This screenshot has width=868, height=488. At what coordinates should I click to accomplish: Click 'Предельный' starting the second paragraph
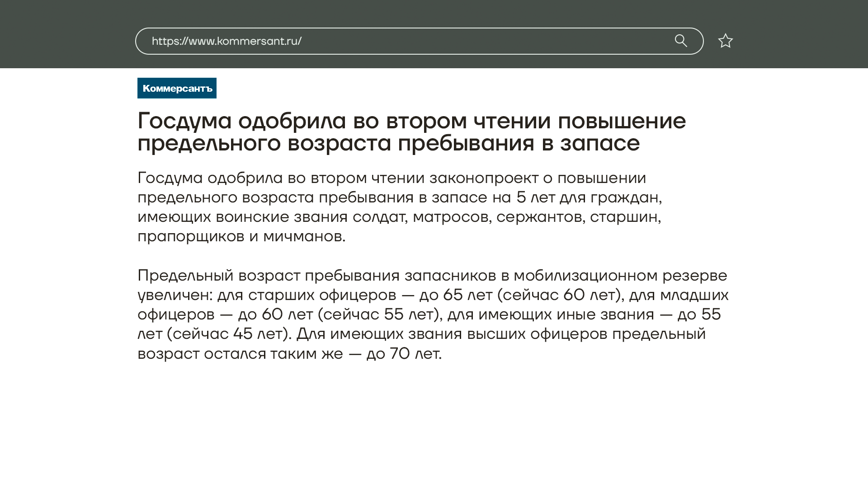coord(185,275)
